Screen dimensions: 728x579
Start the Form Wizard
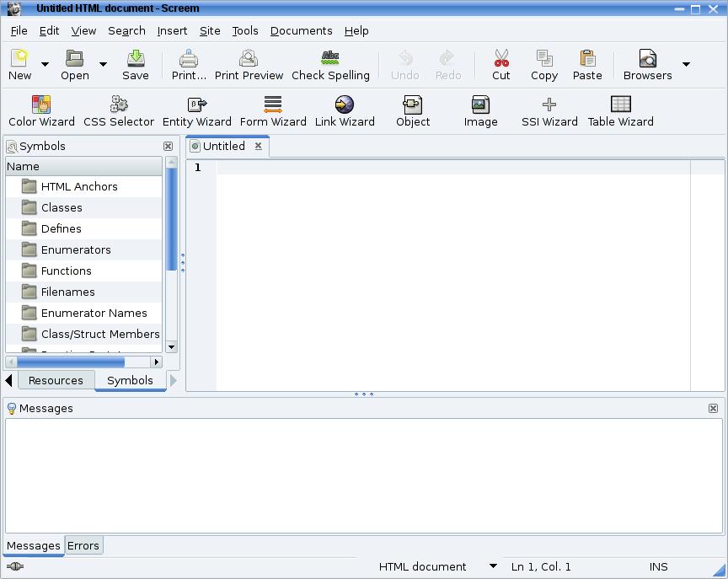(273, 110)
